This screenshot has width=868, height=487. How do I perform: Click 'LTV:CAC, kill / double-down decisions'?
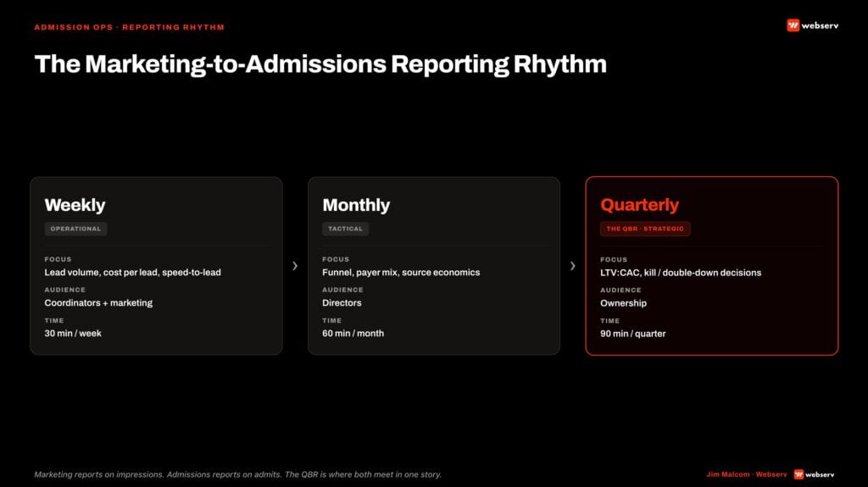[681, 273]
